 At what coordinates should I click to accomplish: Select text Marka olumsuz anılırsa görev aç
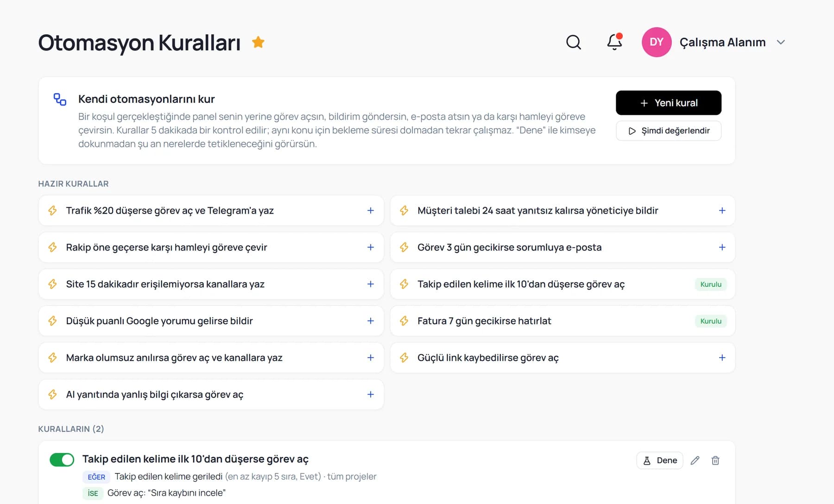click(x=138, y=358)
